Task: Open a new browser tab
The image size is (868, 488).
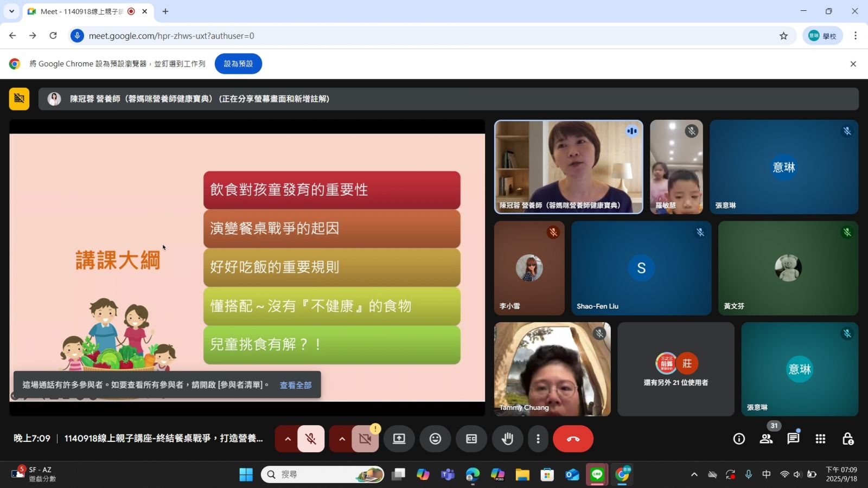Action: pyautogui.click(x=165, y=11)
